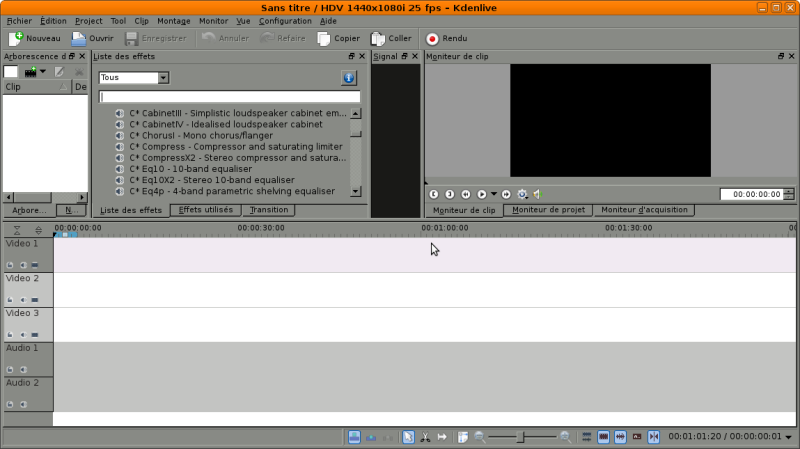Toggle lock on Video 2 track
The image size is (800, 449).
click(x=10, y=300)
